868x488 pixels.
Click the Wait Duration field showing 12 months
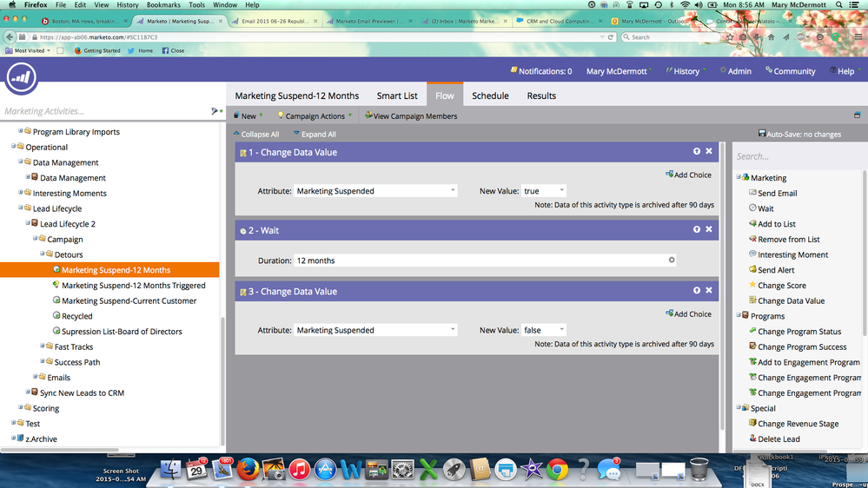[479, 260]
